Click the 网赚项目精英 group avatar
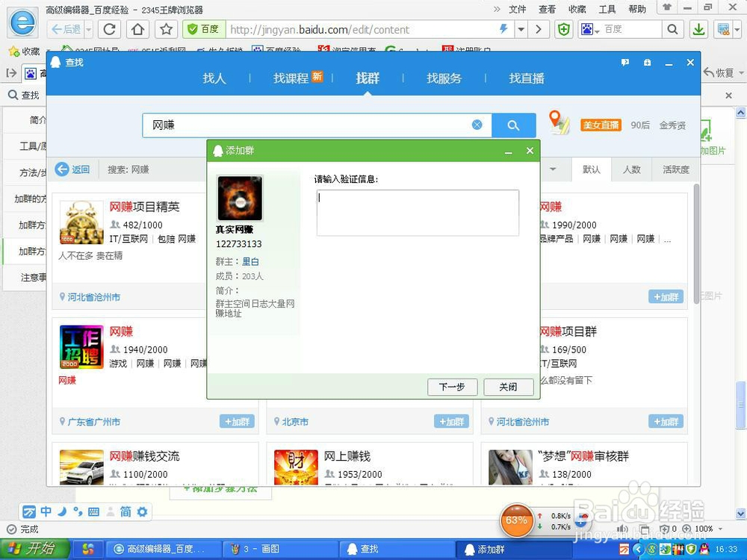This screenshot has height=560, width=747. tap(81, 223)
